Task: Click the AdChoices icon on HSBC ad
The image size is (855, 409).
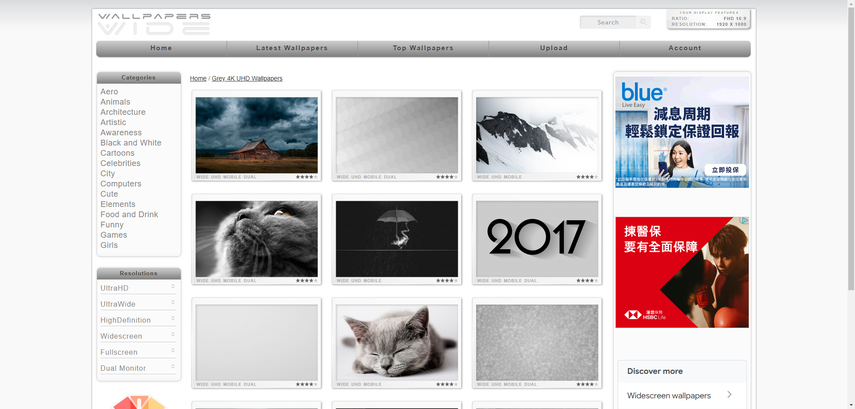Action: (744, 221)
